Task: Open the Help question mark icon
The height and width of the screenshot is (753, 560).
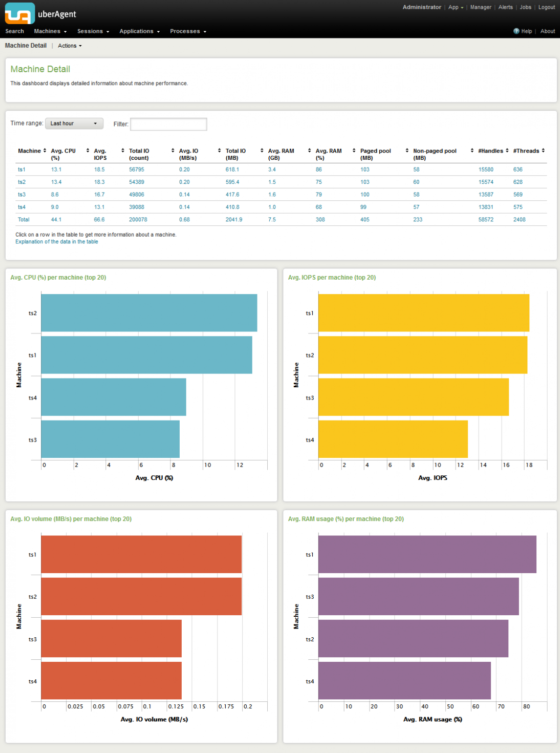Action: 516,31
